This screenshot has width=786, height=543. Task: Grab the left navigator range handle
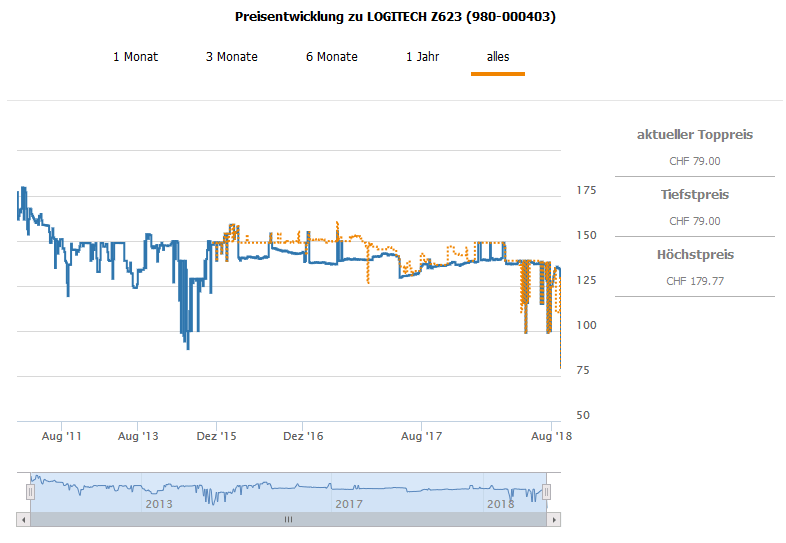tap(30, 492)
